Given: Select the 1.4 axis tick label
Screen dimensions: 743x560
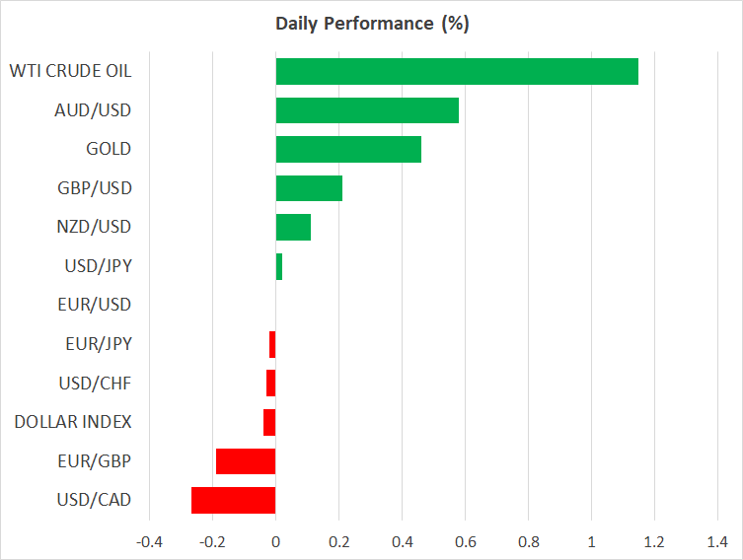Looking at the screenshot, I should pos(717,541).
